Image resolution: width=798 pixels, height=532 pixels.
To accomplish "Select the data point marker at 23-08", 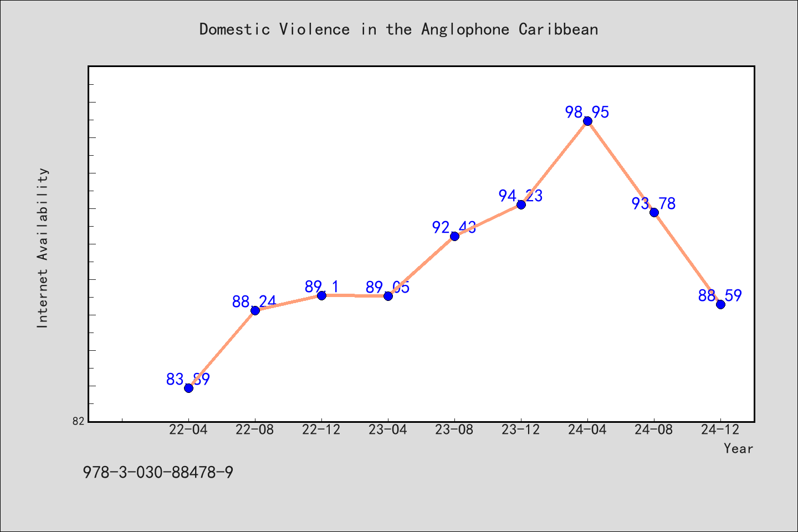I will pos(454,236).
